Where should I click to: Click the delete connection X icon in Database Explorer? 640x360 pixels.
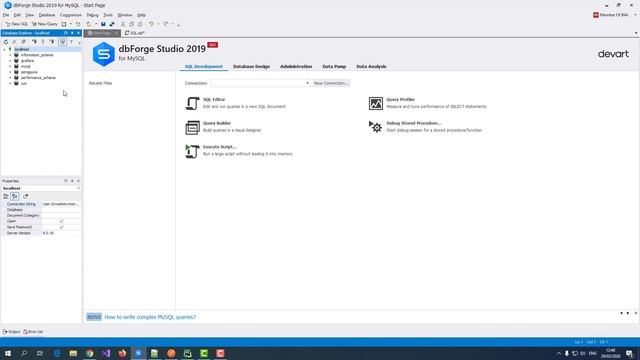click(x=14, y=42)
